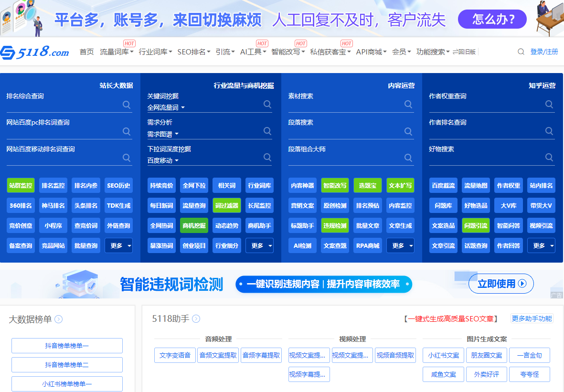This screenshot has width=564, height=392.
Task: Click 更多助手功能 link
Action: 532,318
